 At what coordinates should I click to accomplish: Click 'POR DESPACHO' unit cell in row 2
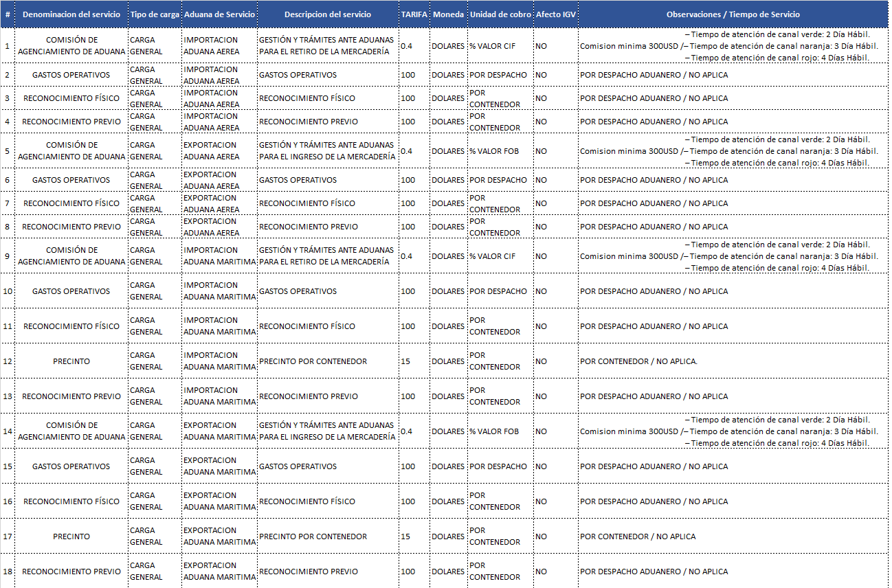(498, 75)
